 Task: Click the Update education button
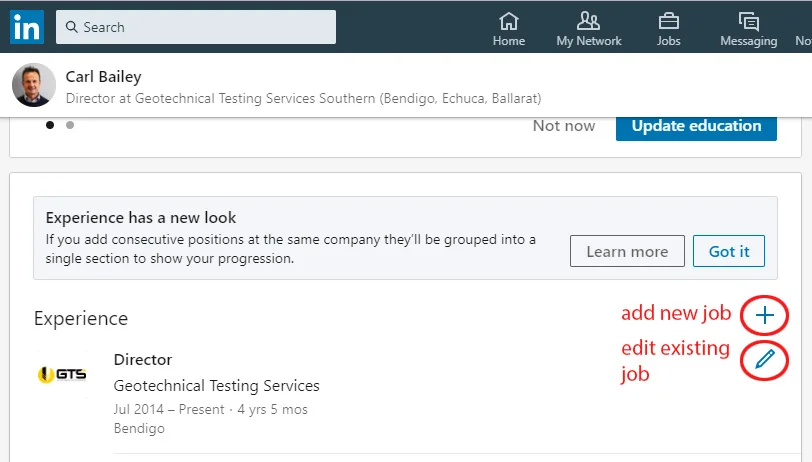pos(696,127)
